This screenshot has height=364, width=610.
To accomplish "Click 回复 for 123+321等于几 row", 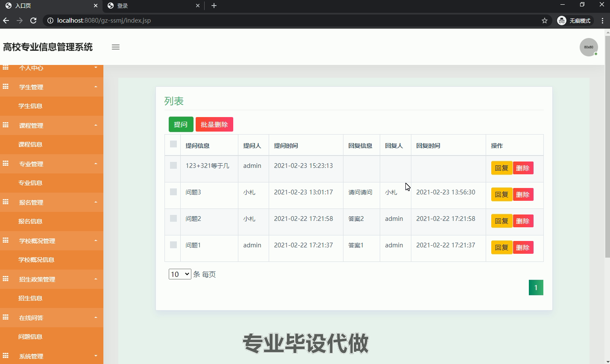I will click(501, 168).
